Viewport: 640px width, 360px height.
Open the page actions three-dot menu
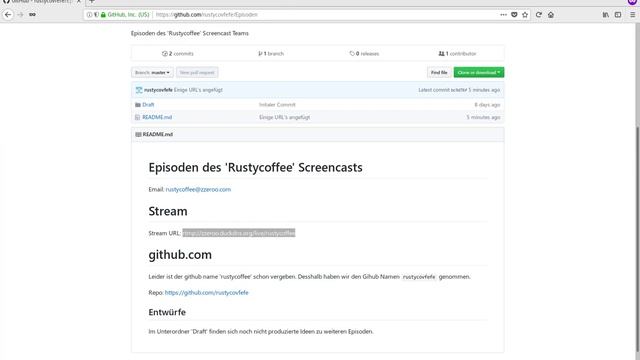(503, 15)
